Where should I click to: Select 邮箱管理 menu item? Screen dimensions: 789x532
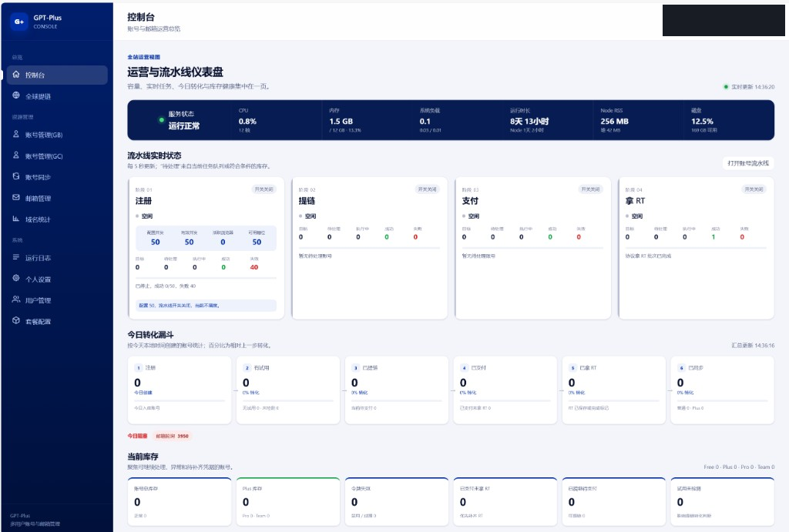click(55, 198)
